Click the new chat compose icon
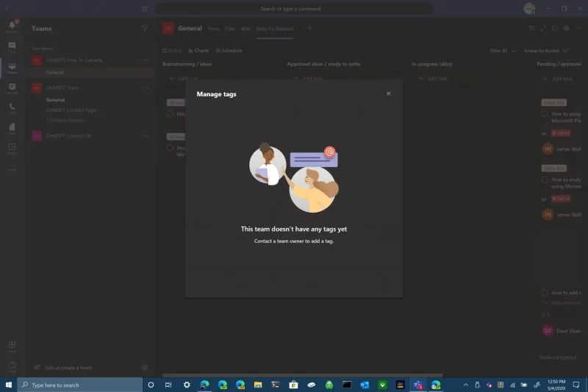The height and width of the screenshot is (392, 588). [145, 9]
